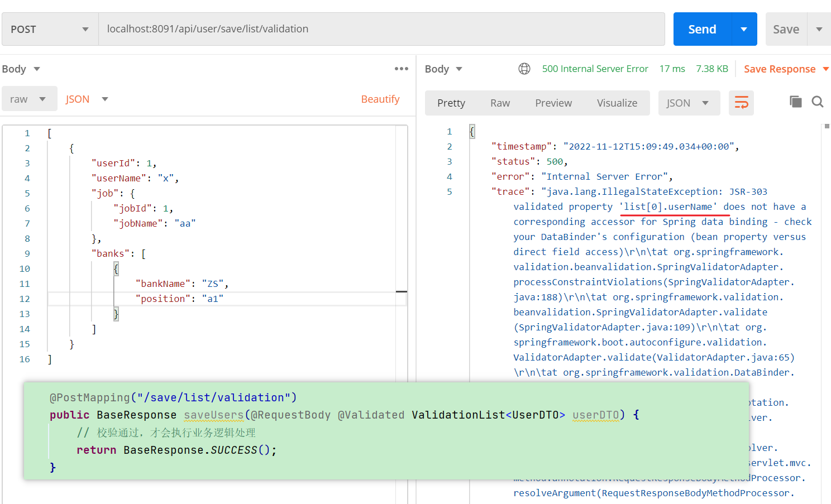Click the "position": "a1" line
831x504 pixels.
click(x=179, y=299)
